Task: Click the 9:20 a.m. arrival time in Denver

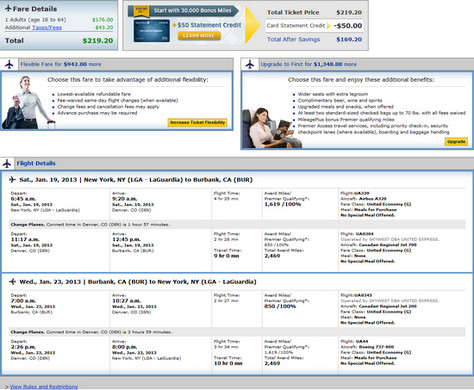Action: pos(125,199)
